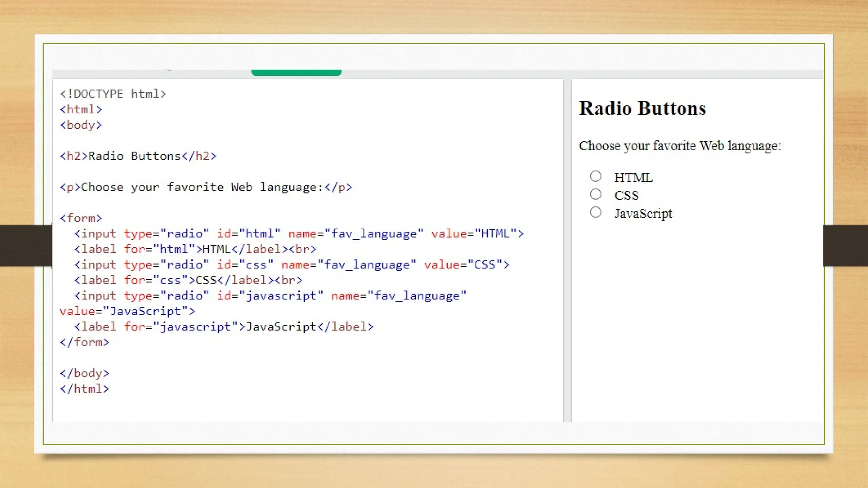
Task: Click the closing form tag in code
Action: (x=84, y=342)
